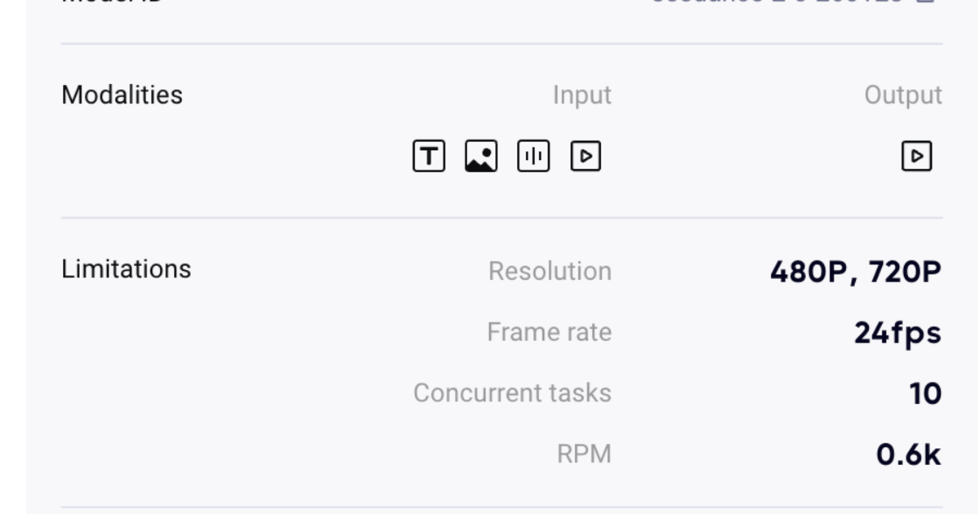Viewport: 980px width, 514px height.
Task: Select the 24fps frame rate value
Action: click(898, 333)
